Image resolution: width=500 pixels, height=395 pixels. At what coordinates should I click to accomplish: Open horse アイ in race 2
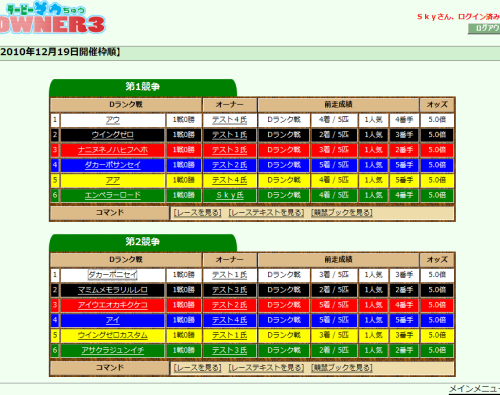click(x=113, y=320)
